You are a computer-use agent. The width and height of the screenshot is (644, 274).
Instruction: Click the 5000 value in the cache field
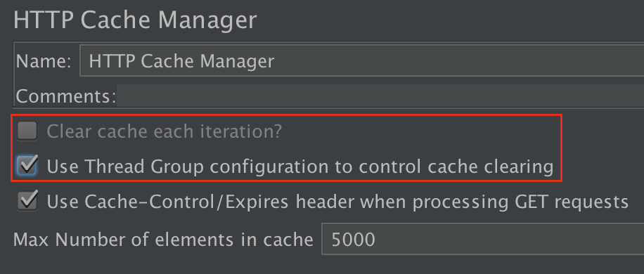pos(353,239)
